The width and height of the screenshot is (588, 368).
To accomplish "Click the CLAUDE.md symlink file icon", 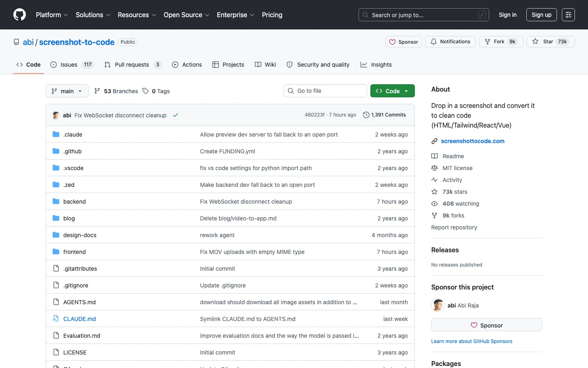I will tap(56, 319).
